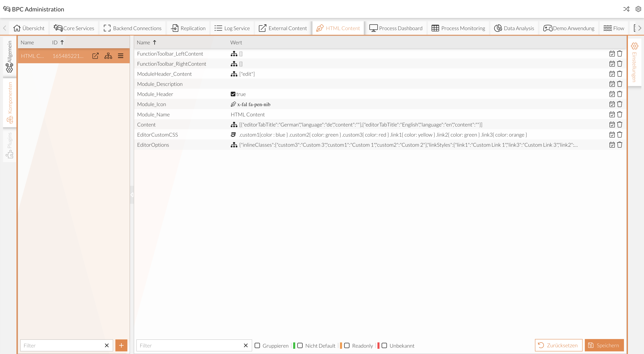The width and height of the screenshot is (644, 354).
Task: Click the ID column sort arrow
Action: pyautogui.click(x=62, y=42)
